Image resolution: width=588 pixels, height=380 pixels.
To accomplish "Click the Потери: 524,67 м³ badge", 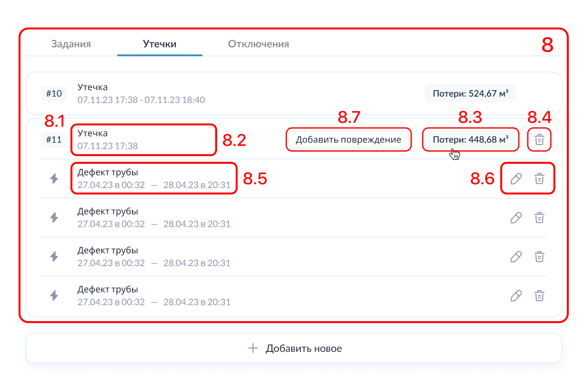I will (x=470, y=93).
